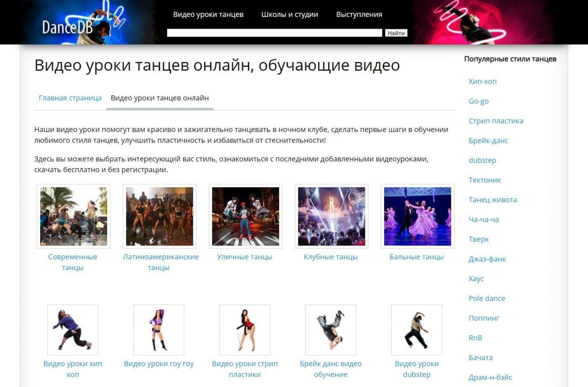
Task: Select dubstep in sidebar list
Action: coord(482,161)
